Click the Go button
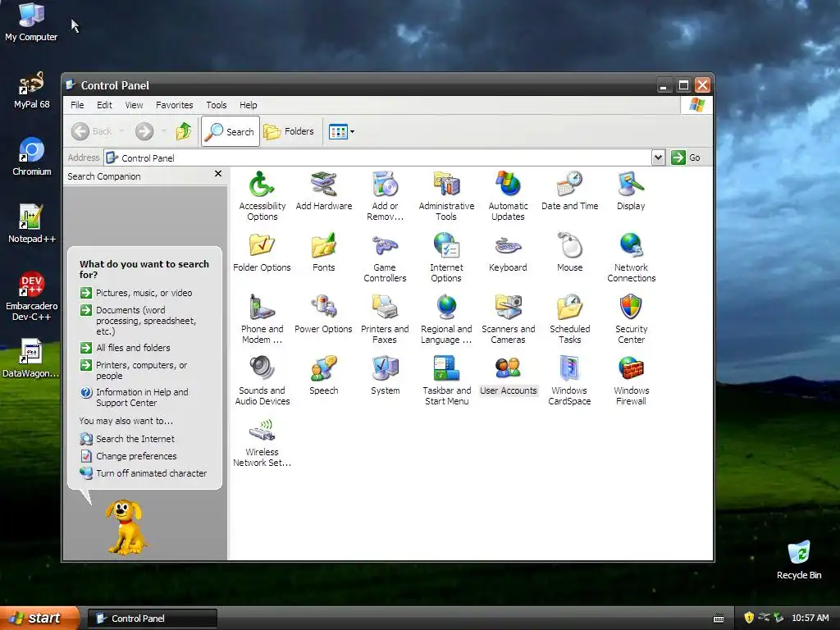The height and width of the screenshot is (630, 840). pos(687,157)
